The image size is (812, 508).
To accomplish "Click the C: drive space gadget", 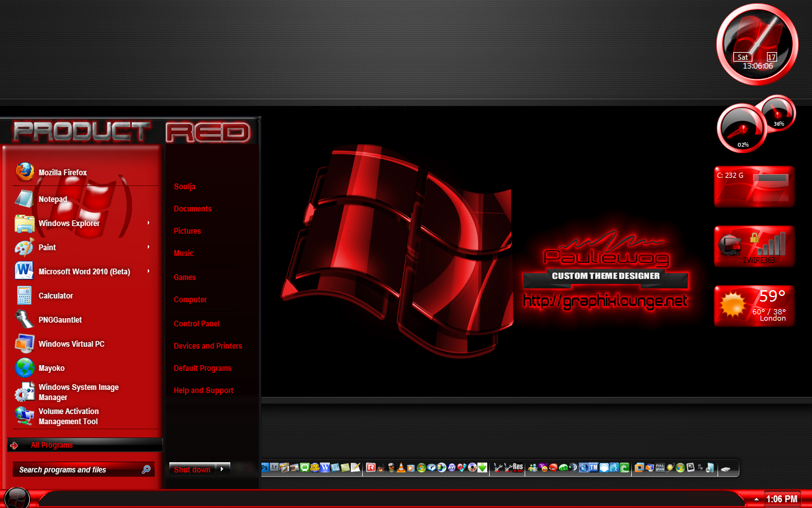I will click(x=754, y=187).
